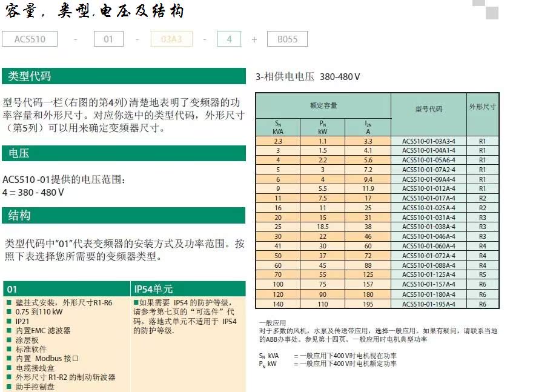Click the 涂层板 bullet item

click(x=23, y=340)
